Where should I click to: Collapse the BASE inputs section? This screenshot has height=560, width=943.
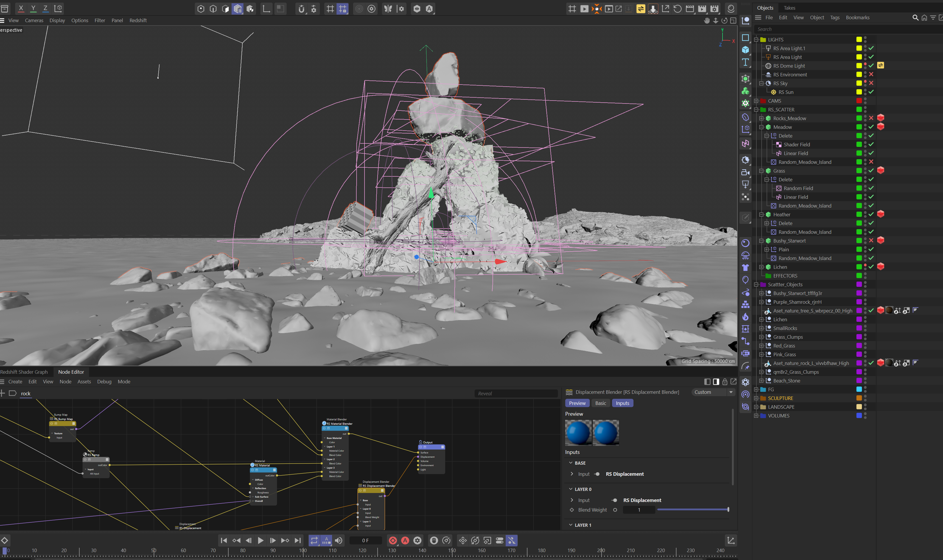point(571,463)
